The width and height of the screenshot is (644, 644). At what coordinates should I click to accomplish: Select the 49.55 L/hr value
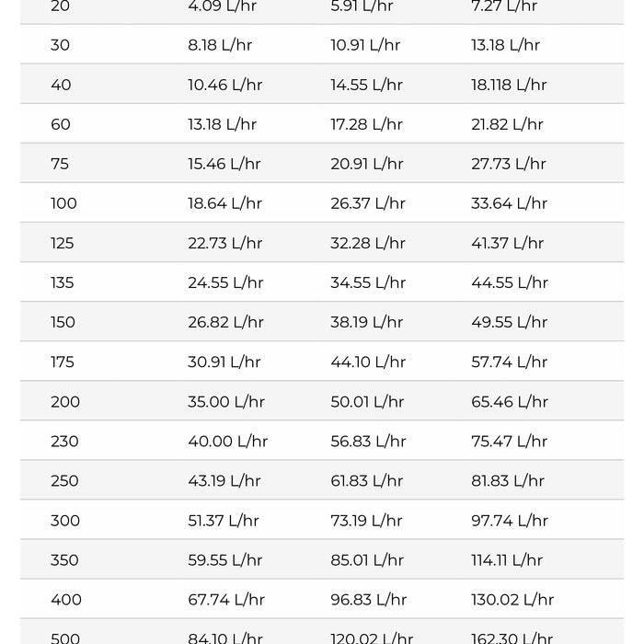(509, 322)
